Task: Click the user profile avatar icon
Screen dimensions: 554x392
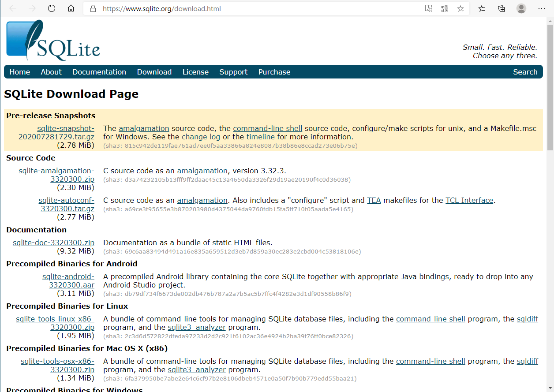Action: click(521, 8)
